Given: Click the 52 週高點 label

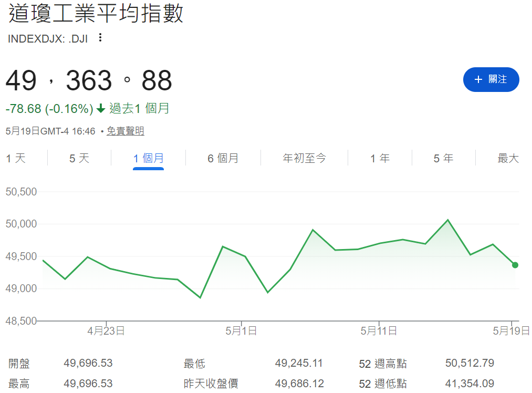Looking at the screenshot, I should (383, 364).
